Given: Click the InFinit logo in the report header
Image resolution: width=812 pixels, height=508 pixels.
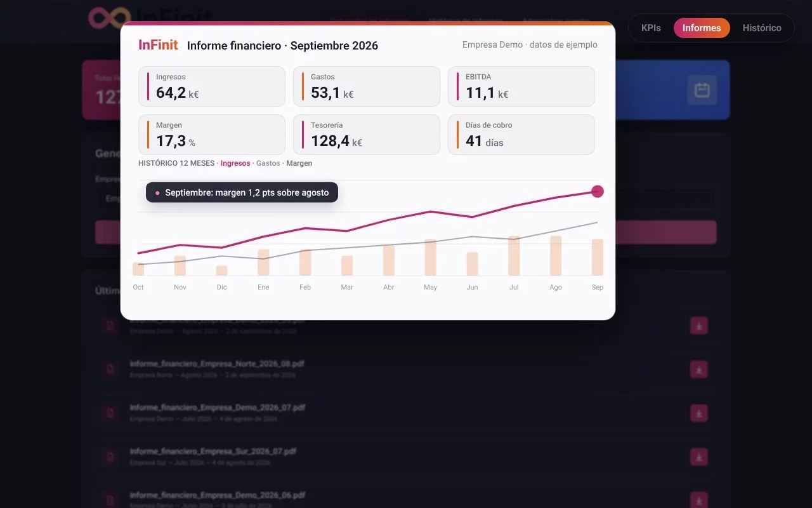Looking at the screenshot, I should tap(158, 45).
